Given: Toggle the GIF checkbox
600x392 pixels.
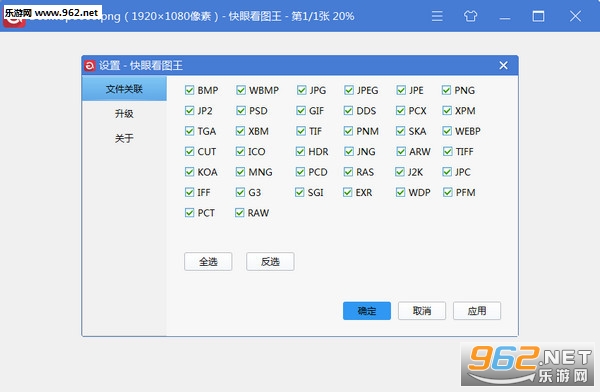Looking at the screenshot, I should tap(301, 111).
